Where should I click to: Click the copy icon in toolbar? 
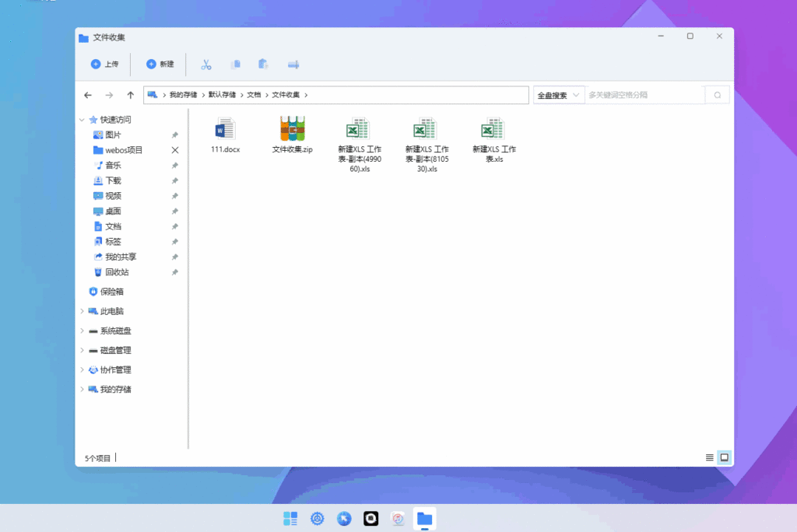pyautogui.click(x=235, y=64)
